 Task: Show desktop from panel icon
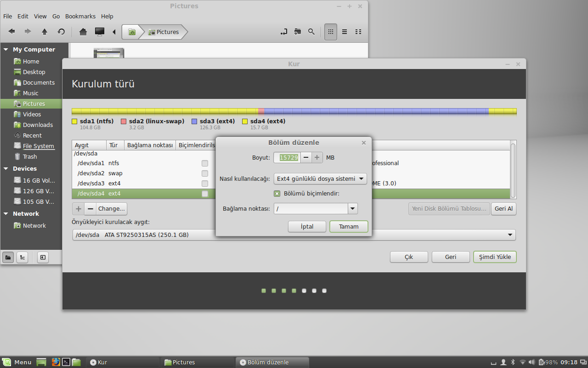[41, 362]
